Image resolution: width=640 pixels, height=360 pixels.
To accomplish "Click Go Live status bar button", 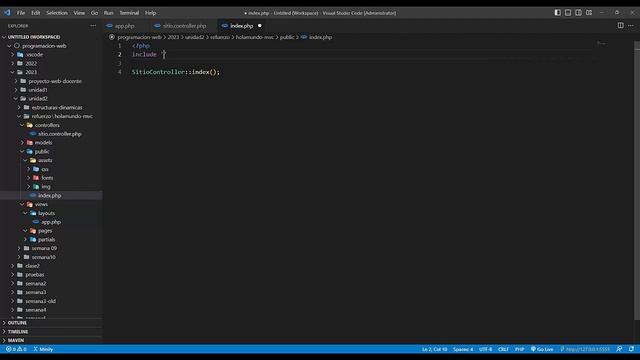I will [542, 349].
